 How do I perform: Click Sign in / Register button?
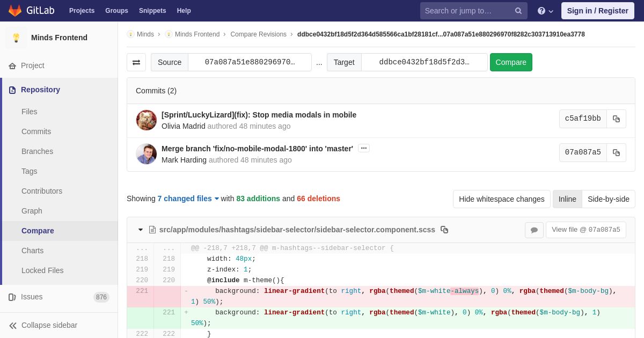597,11
